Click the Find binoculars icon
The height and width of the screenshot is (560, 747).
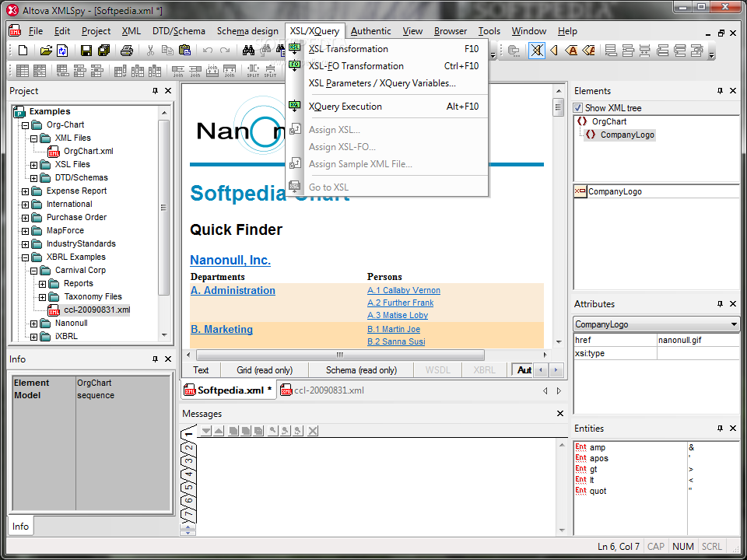coord(248,50)
